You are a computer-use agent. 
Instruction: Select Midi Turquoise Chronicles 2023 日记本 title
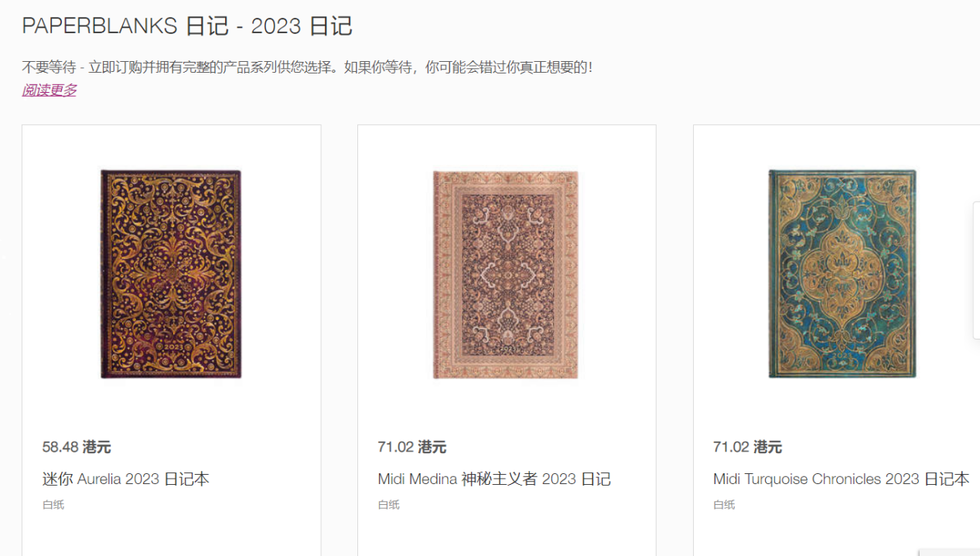click(842, 479)
